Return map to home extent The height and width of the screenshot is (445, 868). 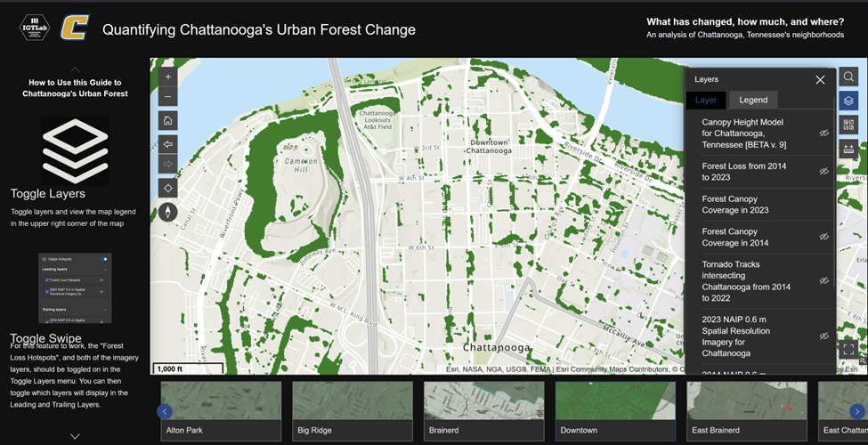(x=168, y=120)
